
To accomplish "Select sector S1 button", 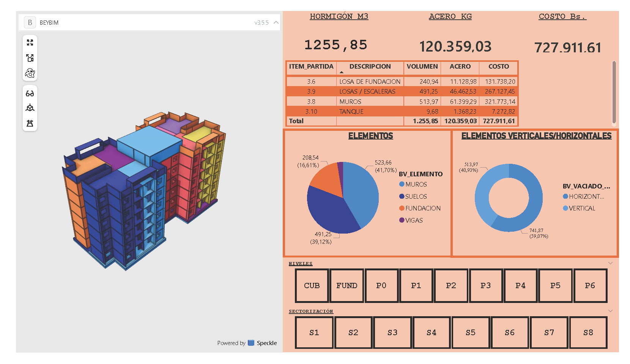I will (x=314, y=333).
